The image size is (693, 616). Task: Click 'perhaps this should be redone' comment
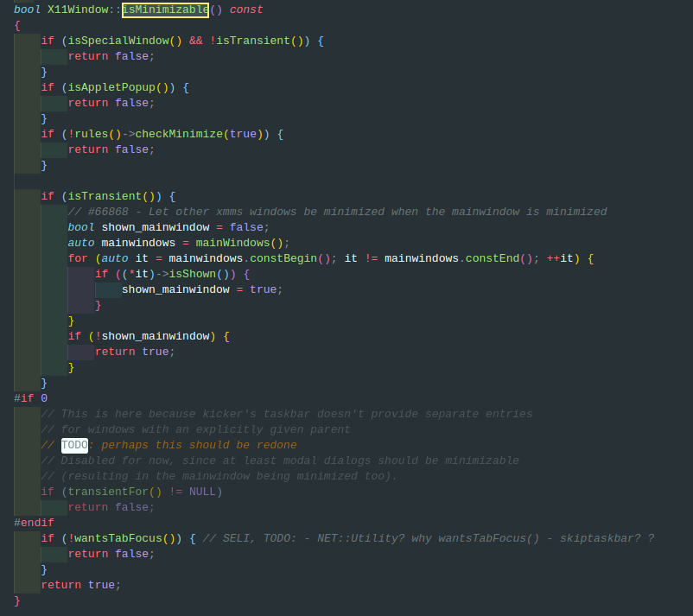pos(199,445)
